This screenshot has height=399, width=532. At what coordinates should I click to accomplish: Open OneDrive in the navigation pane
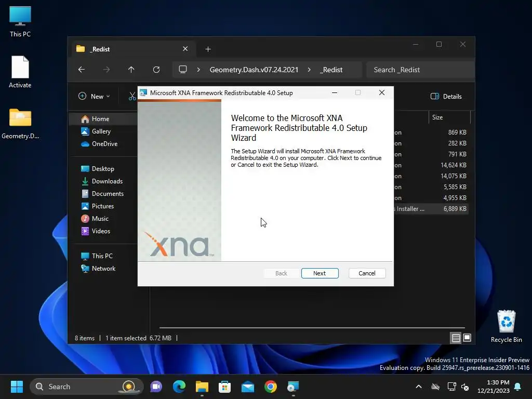[x=103, y=144]
